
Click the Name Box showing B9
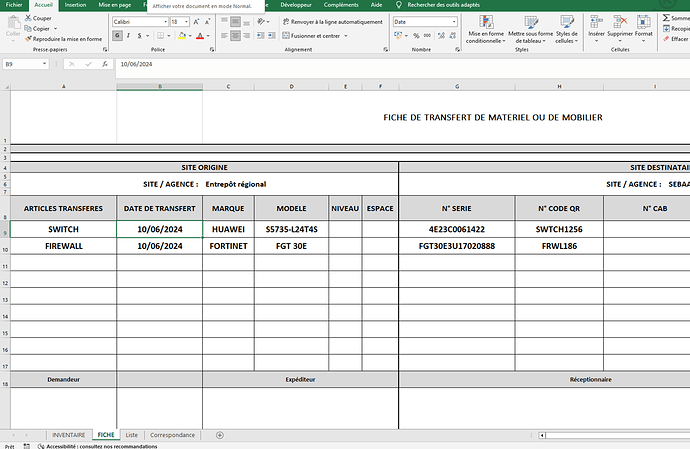[25, 64]
